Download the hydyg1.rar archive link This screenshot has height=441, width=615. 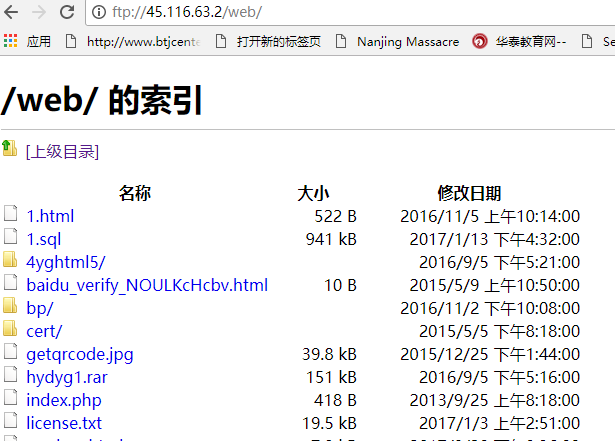(67, 377)
